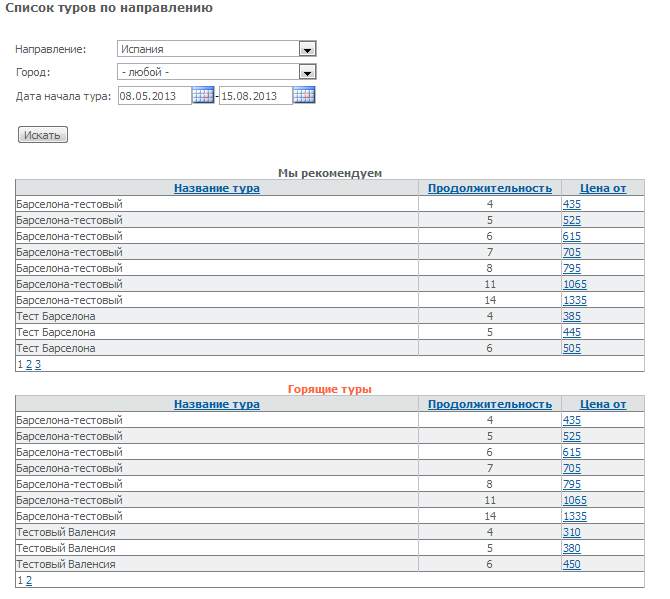Screen dimensions: 670x599
Task: Go to page 2 of hot tours
Action: pyautogui.click(x=29, y=580)
